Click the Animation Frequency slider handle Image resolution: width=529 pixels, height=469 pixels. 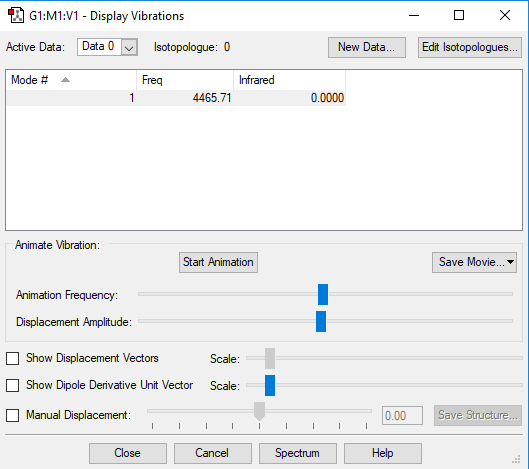click(323, 295)
